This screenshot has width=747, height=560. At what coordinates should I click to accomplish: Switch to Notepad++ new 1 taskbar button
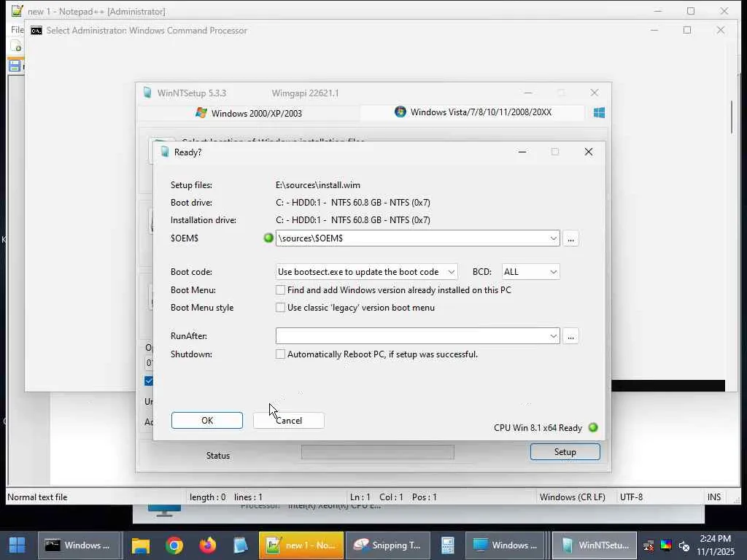(301, 545)
